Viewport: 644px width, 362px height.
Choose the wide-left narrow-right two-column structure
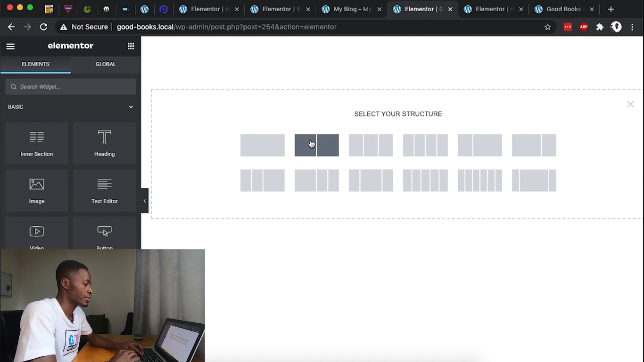point(534,145)
